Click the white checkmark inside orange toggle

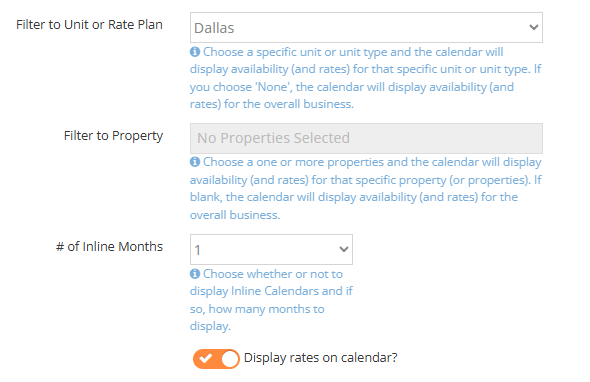(x=205, y=358)
